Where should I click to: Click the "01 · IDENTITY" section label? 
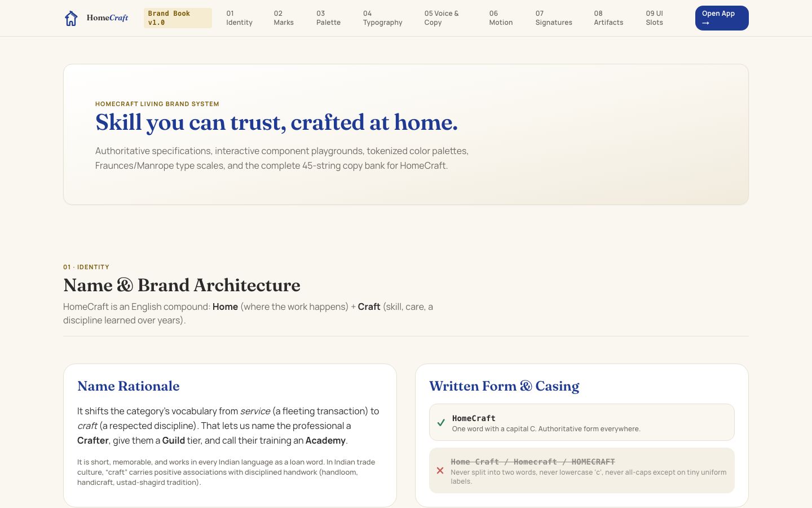click(86, 267)
